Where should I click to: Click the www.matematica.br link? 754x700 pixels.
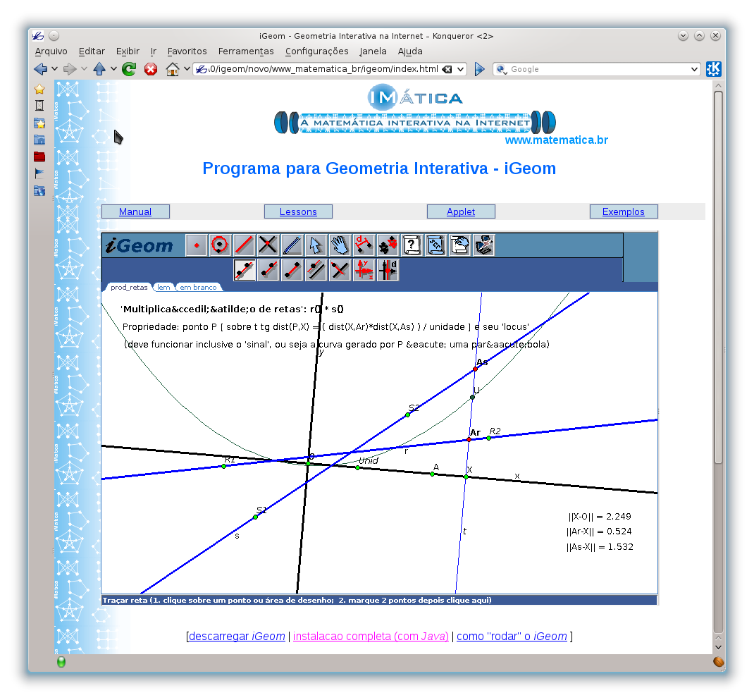557,140
